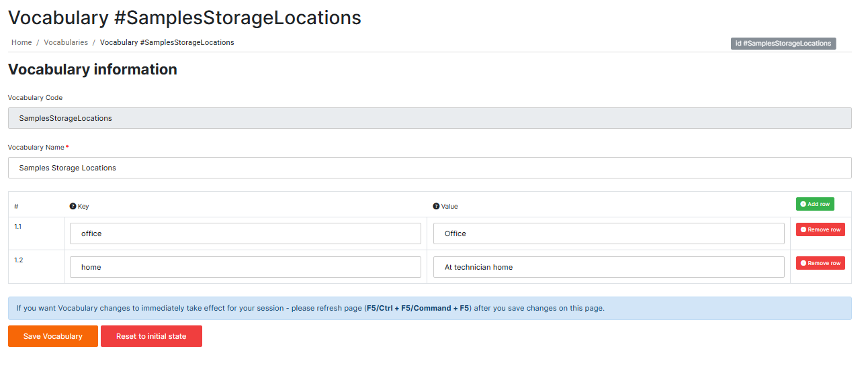Focus the value field containing Office
Image resolution: width=868 pixels, height=365 pixels.
point(608,233)
